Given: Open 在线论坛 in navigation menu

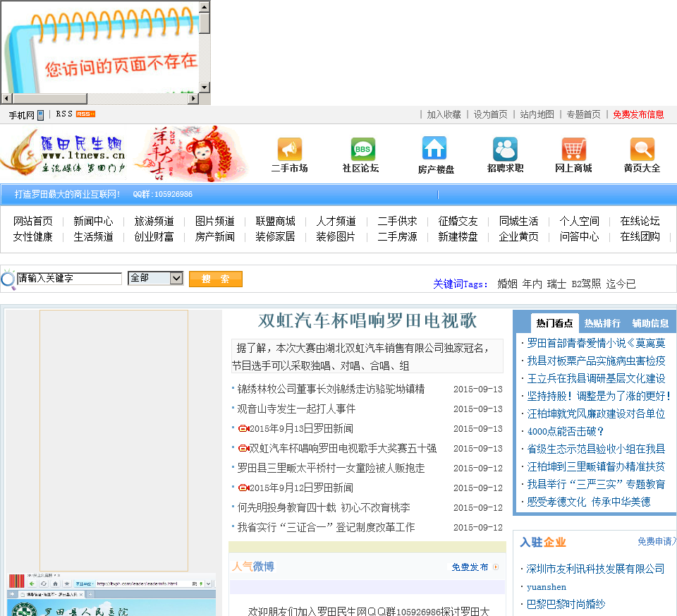Looking at the screenshot, I should 640,221.
